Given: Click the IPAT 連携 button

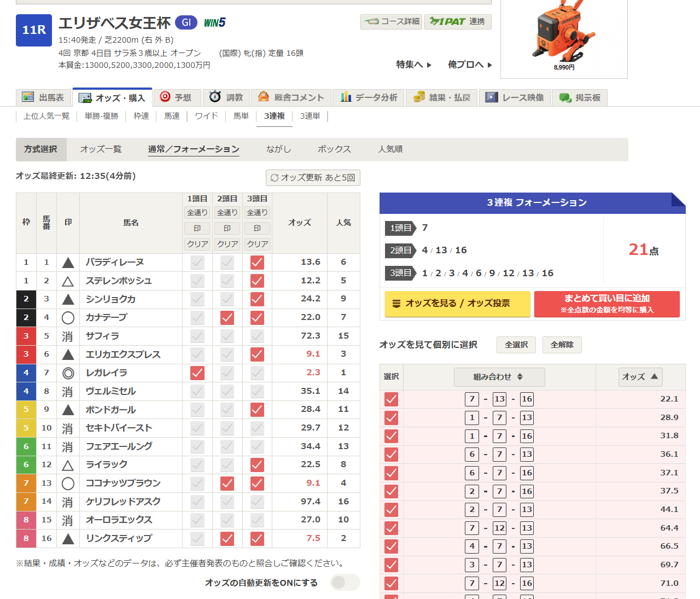Looking at the screenshot, I should click(458, 21).
